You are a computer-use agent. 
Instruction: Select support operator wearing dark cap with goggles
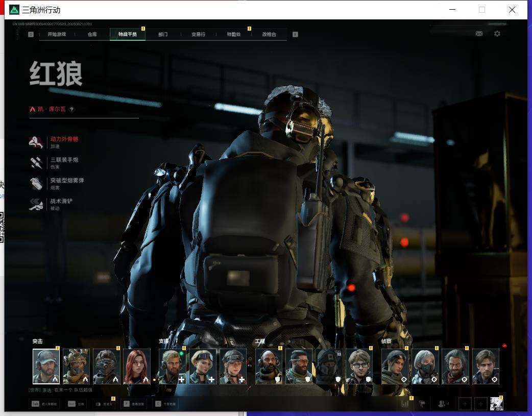[233, 366]
